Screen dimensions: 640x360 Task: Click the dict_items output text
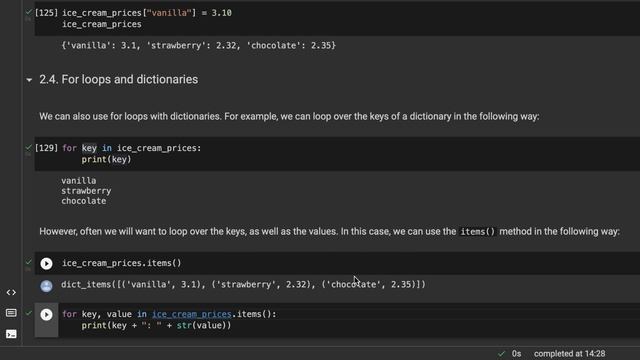click(x=243, y=284)
